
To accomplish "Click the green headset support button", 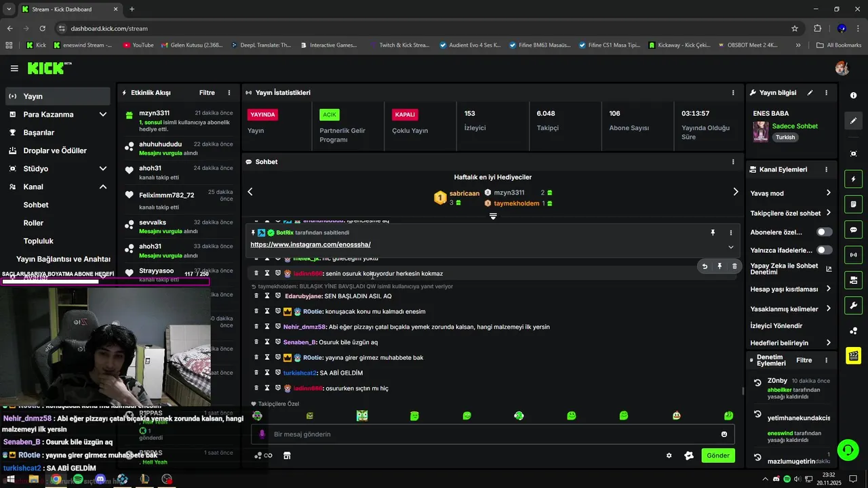I will pos(847,449).
